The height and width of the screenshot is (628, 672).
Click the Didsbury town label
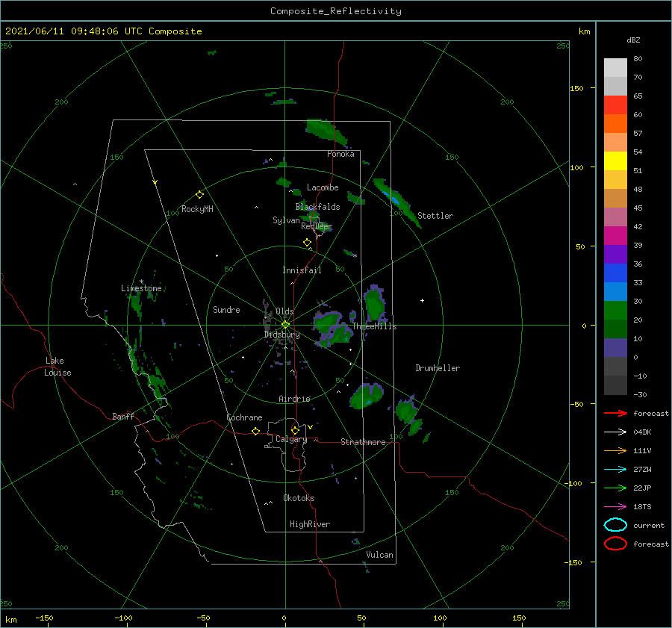pyautogui.click(x=281, y=335)
